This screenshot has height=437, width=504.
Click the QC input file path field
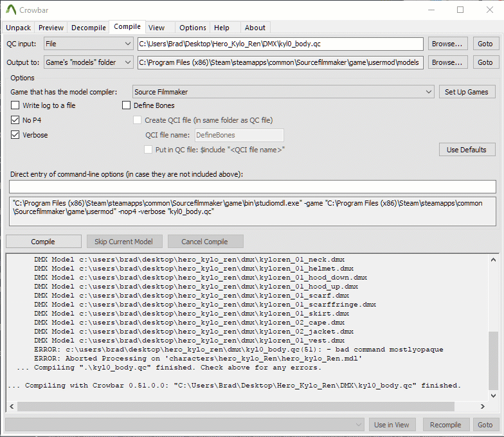click(x=280, y=44)
